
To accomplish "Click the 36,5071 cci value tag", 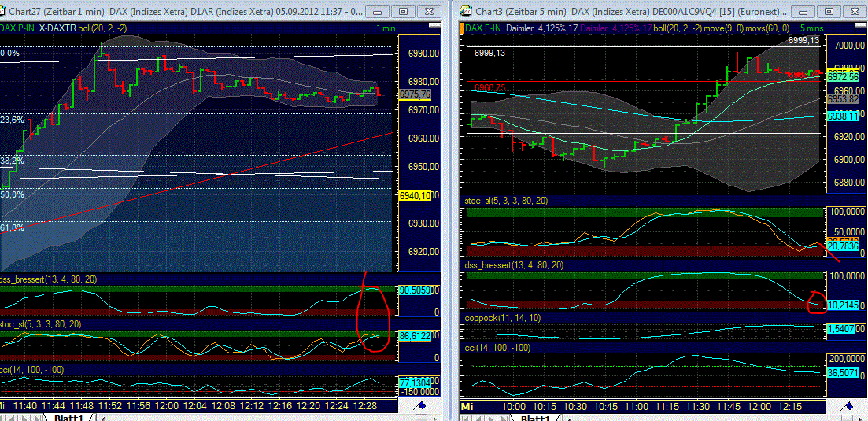I will click(843, 372).
